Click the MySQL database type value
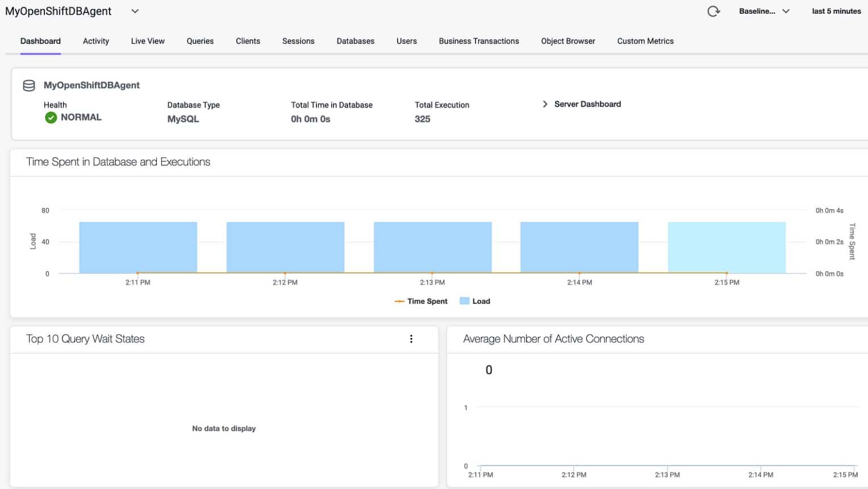This screenshot has height=489, width=868. [183, 119]
